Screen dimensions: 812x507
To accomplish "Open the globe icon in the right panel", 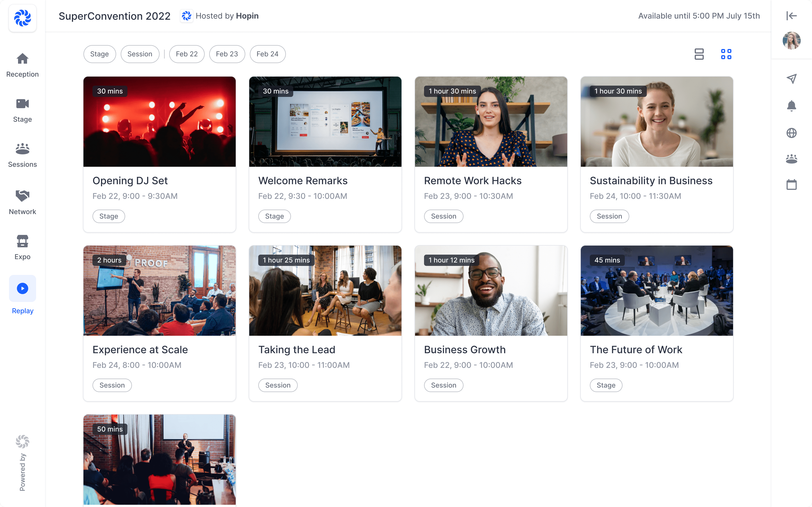I will pyautogui.click(x=791, y=133).
